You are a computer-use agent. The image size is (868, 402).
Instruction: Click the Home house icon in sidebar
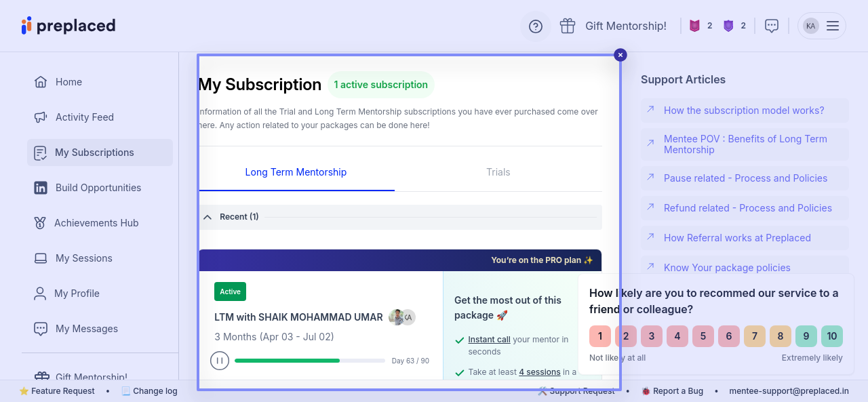(41, 82)
